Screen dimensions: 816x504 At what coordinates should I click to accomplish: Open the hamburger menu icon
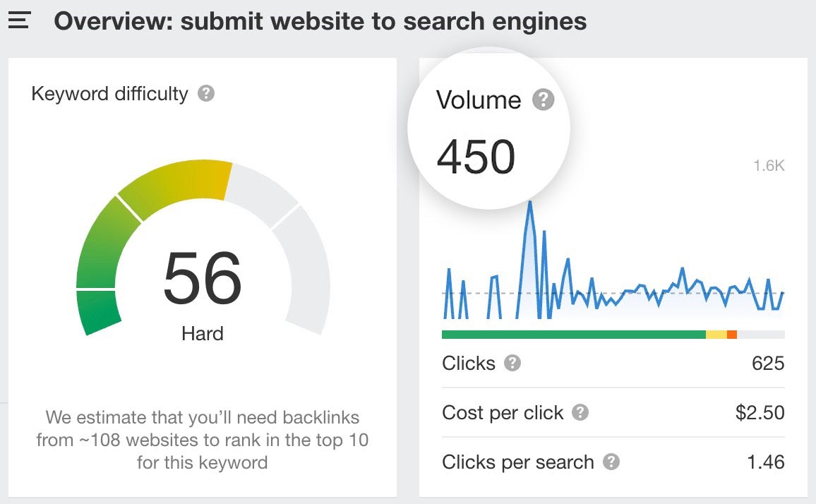point(19,20)
